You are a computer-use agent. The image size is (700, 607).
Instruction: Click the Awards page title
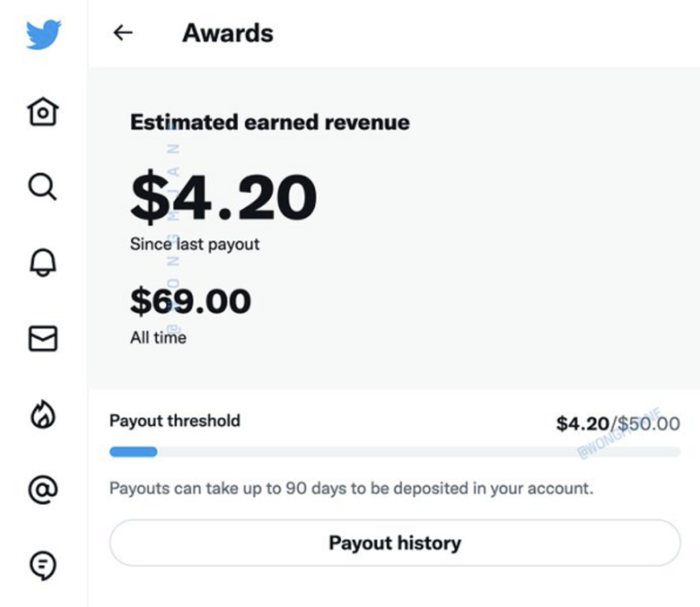[228, 33]
